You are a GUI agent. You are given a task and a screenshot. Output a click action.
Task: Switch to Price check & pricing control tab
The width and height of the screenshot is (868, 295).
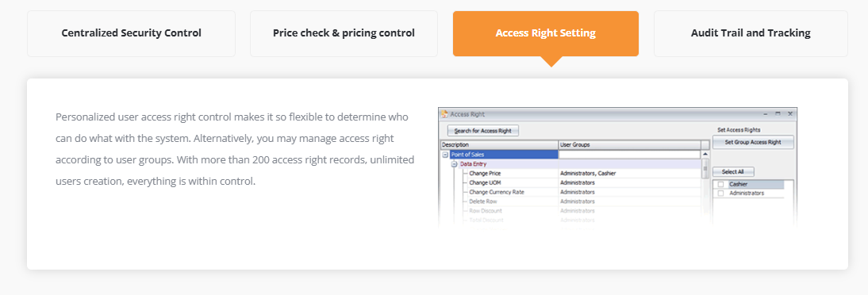pyautogui.click(x=344, y=33)
